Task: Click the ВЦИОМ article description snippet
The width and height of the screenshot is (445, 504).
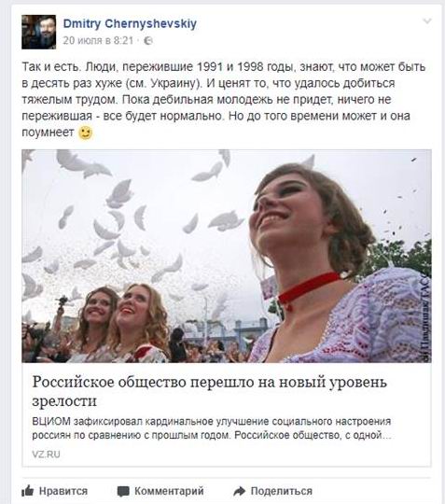Action: tap(212, 428)
